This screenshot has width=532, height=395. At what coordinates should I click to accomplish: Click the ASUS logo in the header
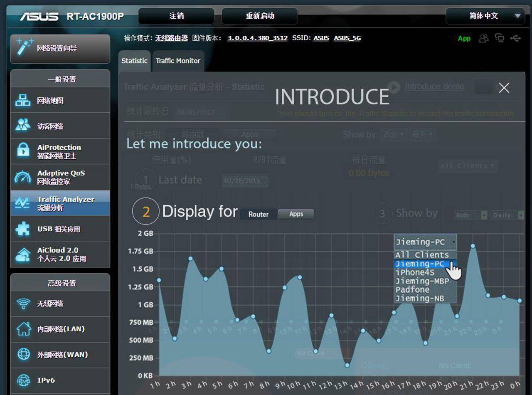point(39,16)
